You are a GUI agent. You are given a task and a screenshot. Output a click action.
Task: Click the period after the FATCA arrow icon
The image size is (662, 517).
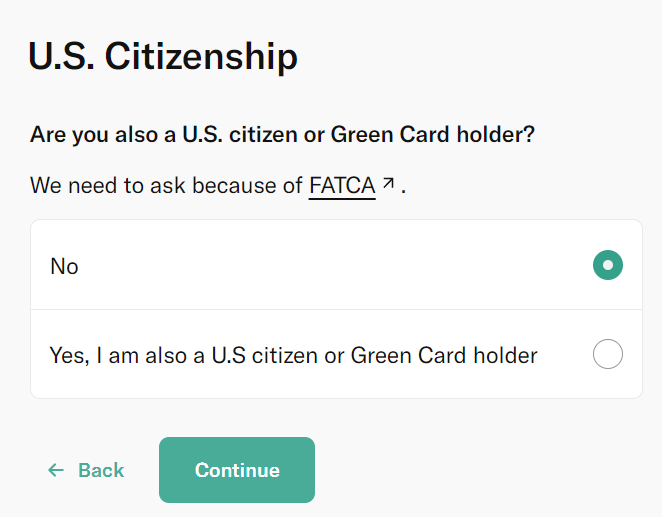coord(404,187)
